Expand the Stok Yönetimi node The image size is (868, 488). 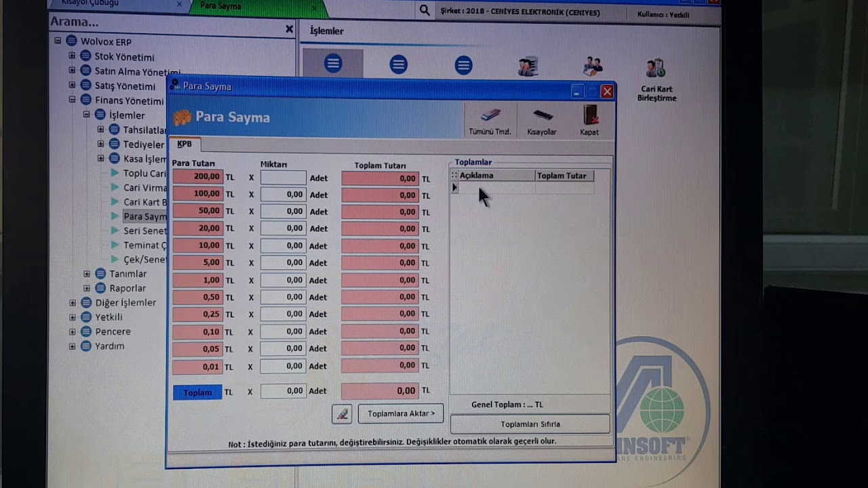click(72, 56)
